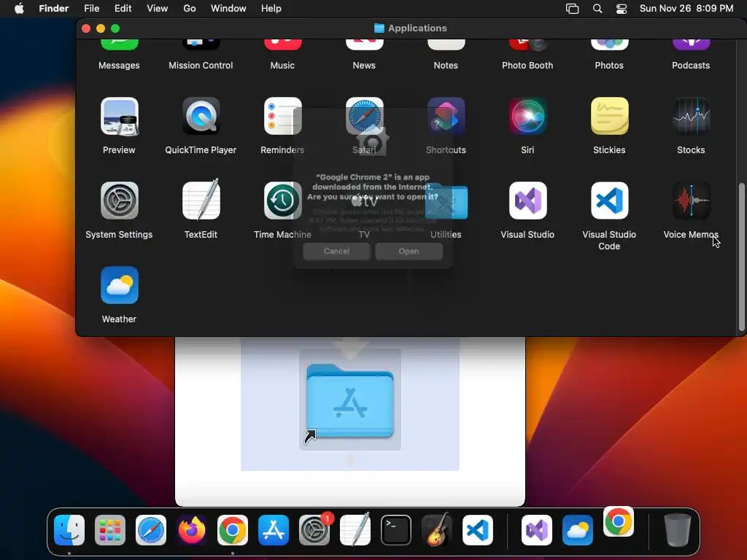The height and width of the screenshot is (560, 747).
Task: Select the Photos app label
Action: (609, 65)
